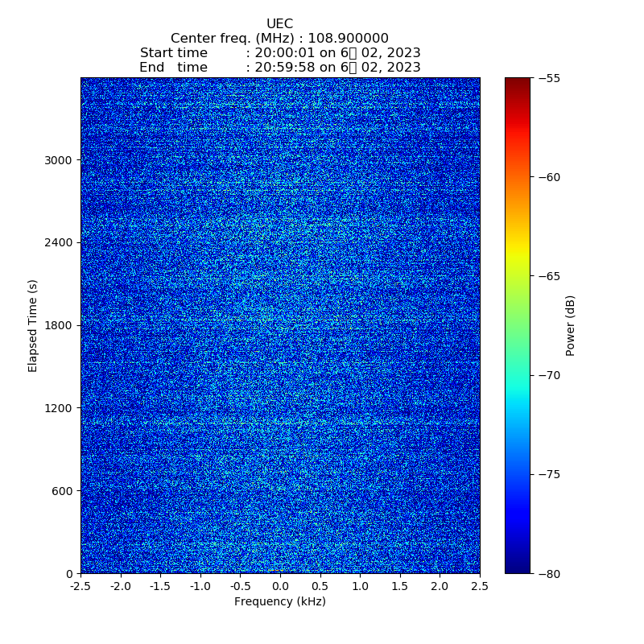Click the -55 colorbar tick label
Image resolution: width=644 pixels, height=644 pixels.
tap(549, 78)
